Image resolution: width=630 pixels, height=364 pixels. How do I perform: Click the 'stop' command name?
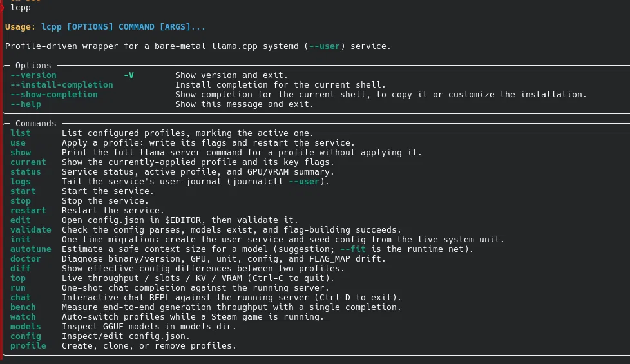(x=21, y=200)
